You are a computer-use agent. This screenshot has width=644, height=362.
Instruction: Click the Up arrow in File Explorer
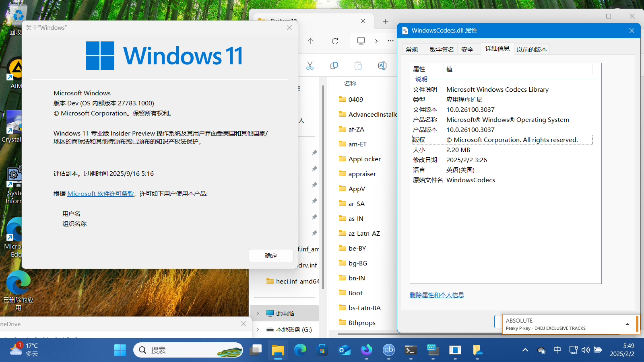tap(311, 41)
